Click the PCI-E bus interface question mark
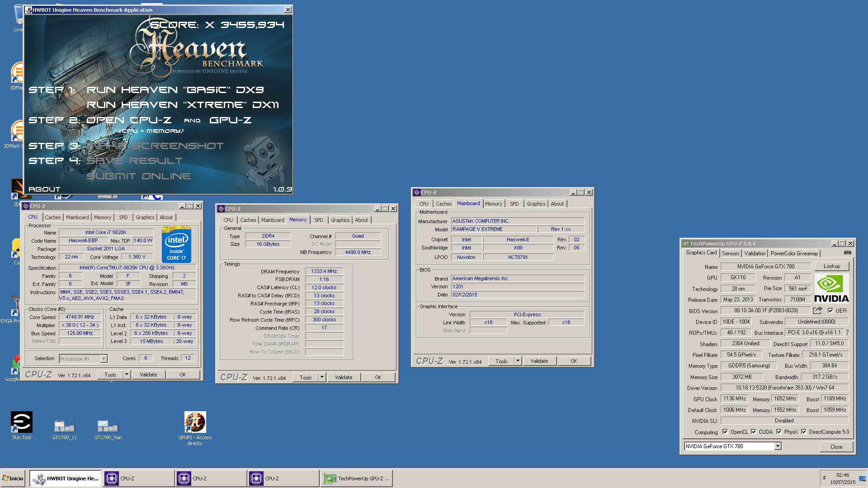The height and width of the screenshot is (488, 868). click(847, 333)
